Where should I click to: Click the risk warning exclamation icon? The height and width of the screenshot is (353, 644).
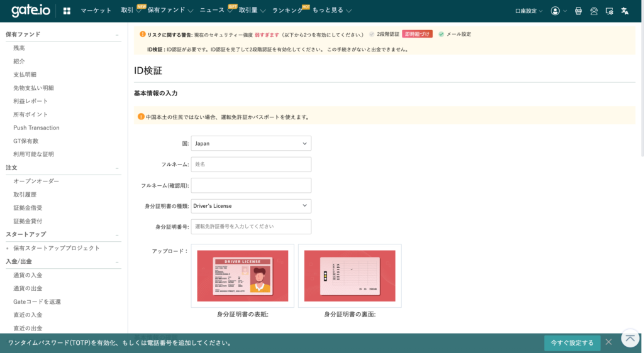pos(143,35)
